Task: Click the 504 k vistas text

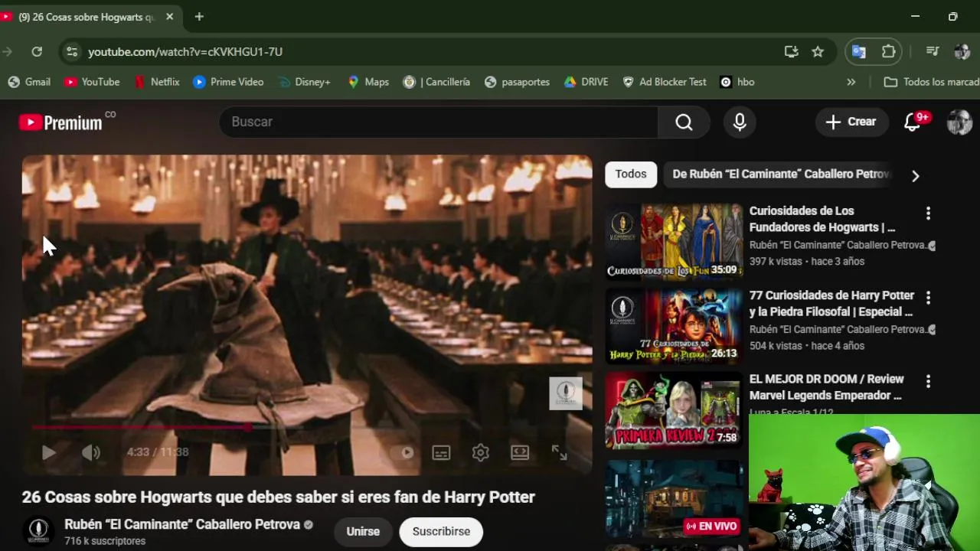Action: 777,346
